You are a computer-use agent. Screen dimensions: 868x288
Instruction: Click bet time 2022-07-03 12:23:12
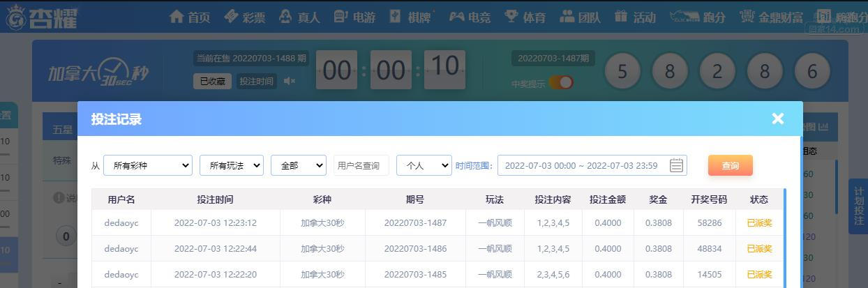point(216,223)
